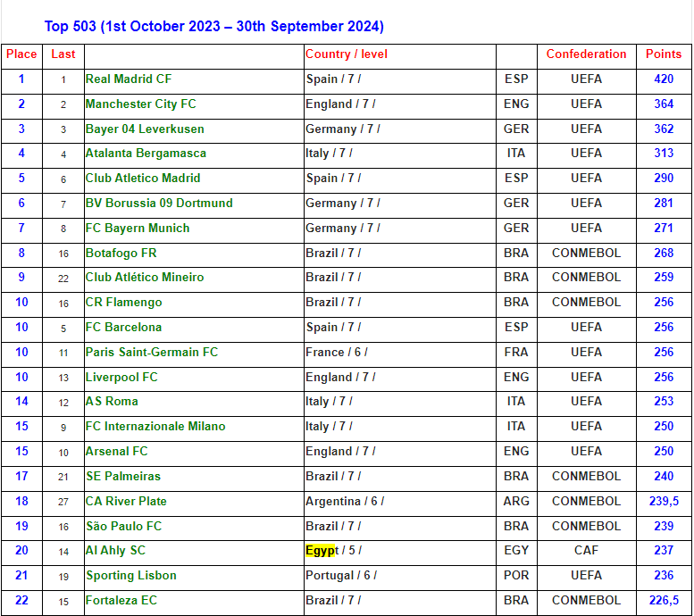Select the 'Sporting Lisbon' club name
694x616 pixels.
[x=131, y=576]
